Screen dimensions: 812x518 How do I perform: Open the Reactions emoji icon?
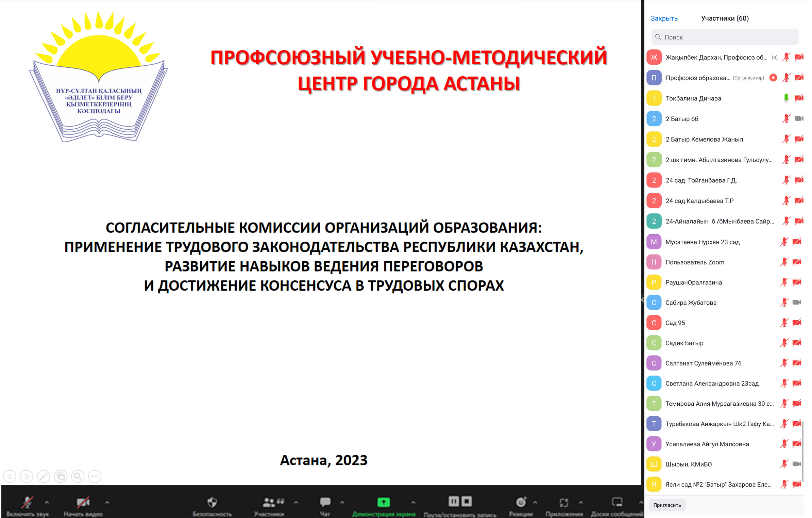point(521,502)
